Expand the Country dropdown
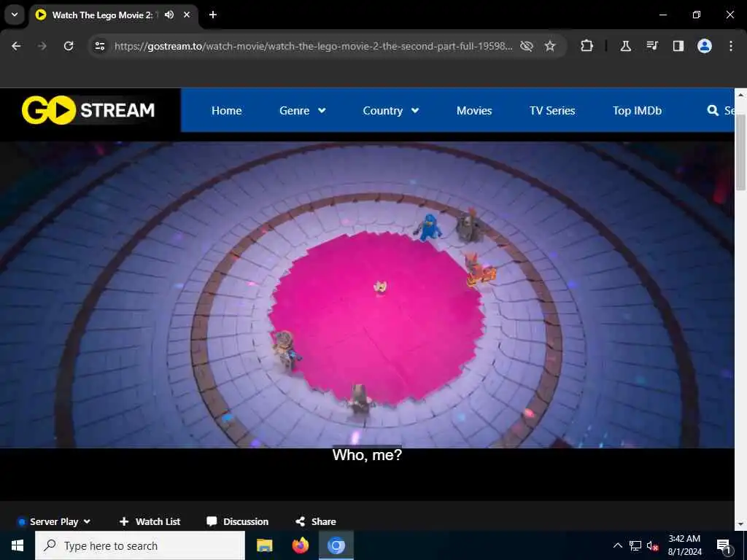747x560 pixels. [391, 111]
